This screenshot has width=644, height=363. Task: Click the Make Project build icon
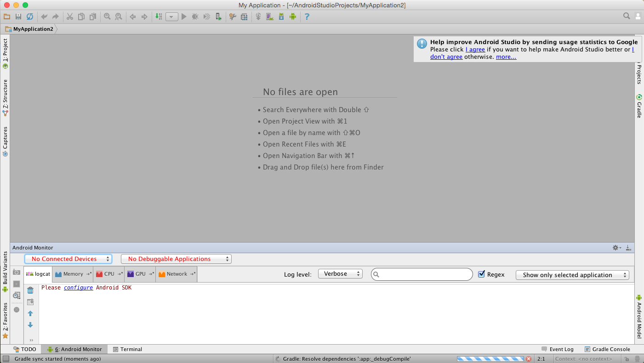coord(159,17)
